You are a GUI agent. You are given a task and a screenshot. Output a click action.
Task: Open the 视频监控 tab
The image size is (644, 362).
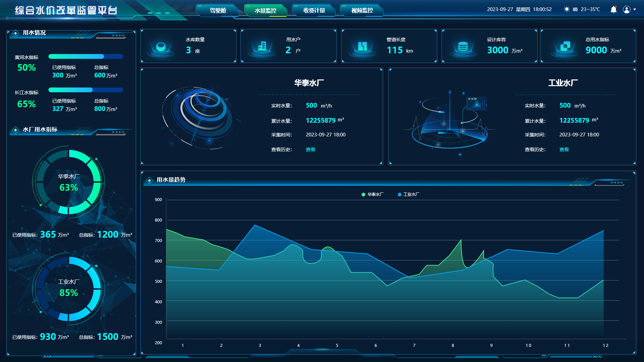coord(362,10)
